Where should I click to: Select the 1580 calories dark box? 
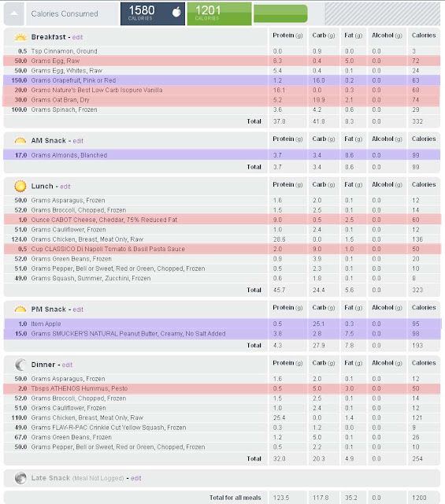[x=153, y=13]
